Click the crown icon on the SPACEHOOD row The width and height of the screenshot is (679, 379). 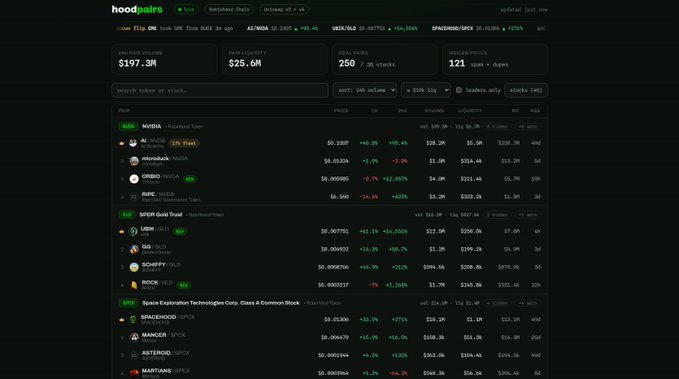tap(122, 320)
